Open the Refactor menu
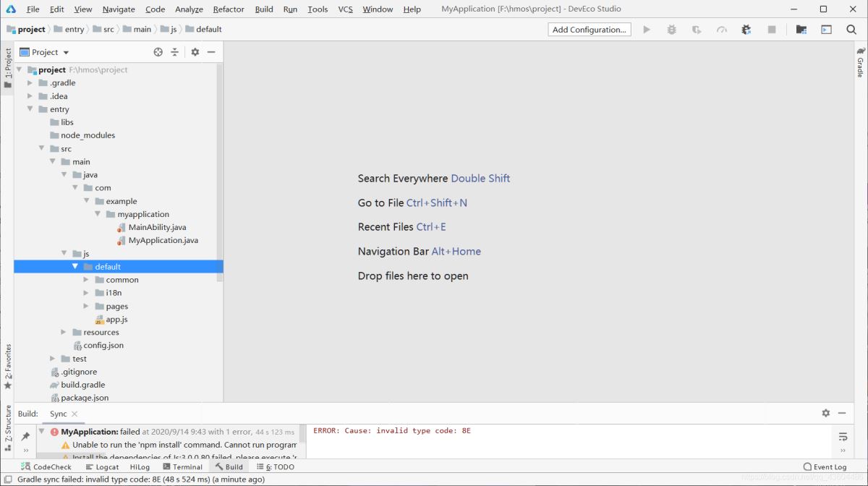 point(228,9)
